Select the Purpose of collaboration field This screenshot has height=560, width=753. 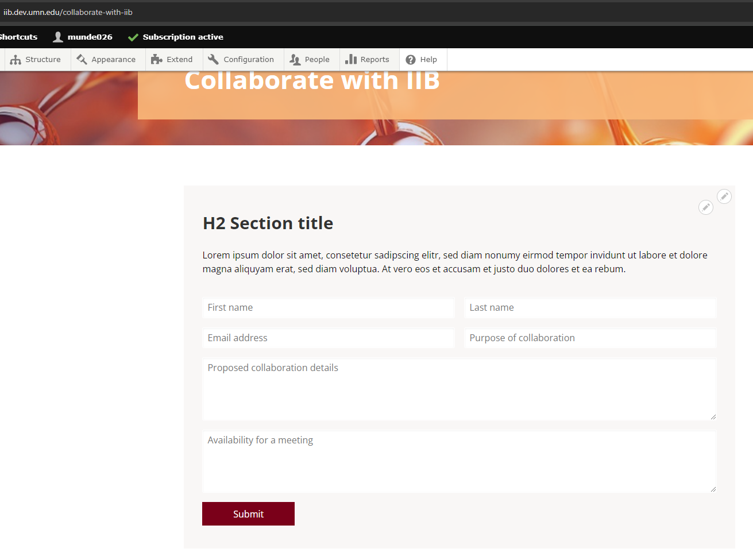coord(590,338)
